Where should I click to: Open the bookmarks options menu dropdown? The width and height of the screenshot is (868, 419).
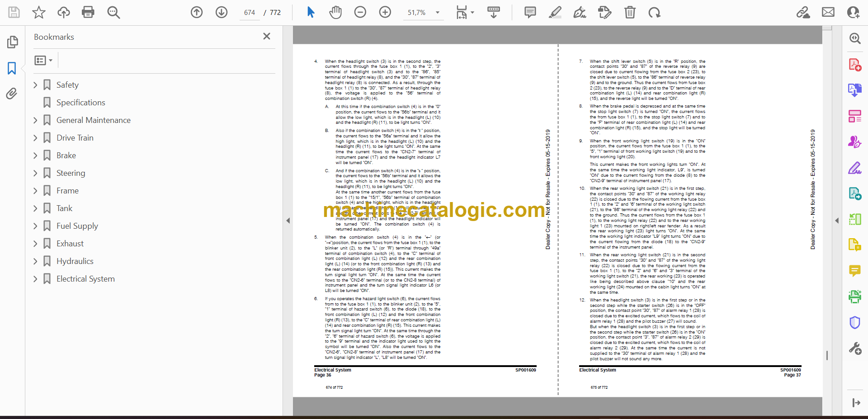[44, 60]
